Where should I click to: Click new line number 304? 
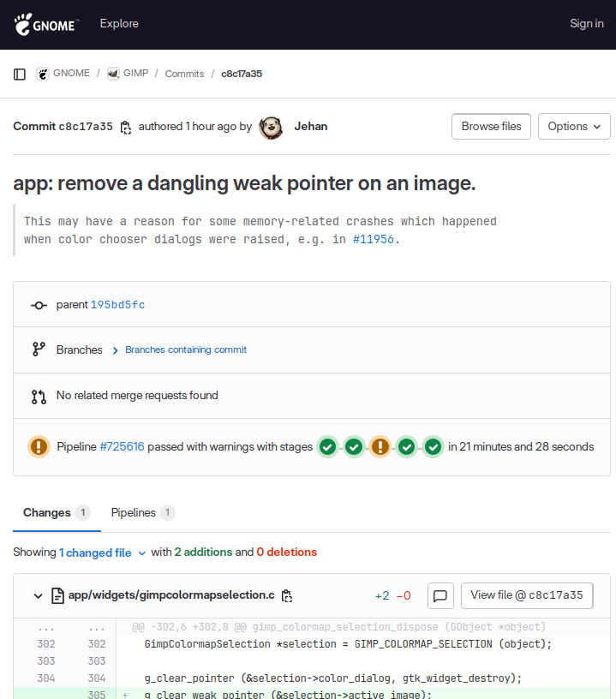[x=97, y=678]
